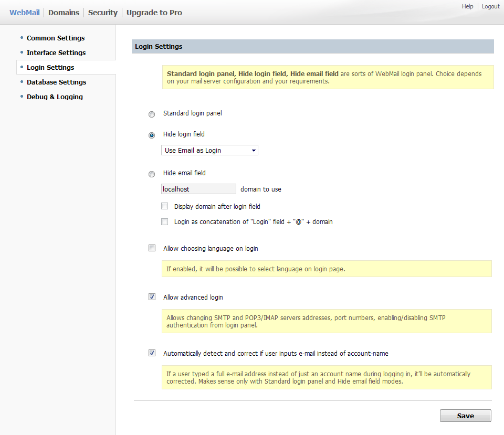
Task: Choose the Hide login field option
Action: 152,135
